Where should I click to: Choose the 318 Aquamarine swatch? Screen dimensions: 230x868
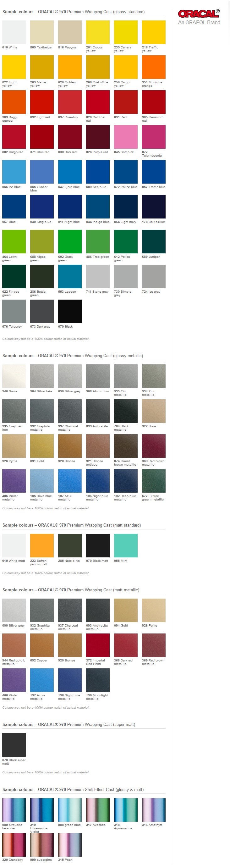[x=126, y=810]
